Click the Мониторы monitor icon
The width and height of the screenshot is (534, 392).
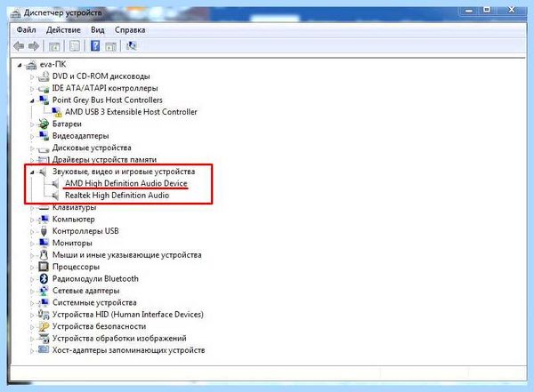coord(44,243)
